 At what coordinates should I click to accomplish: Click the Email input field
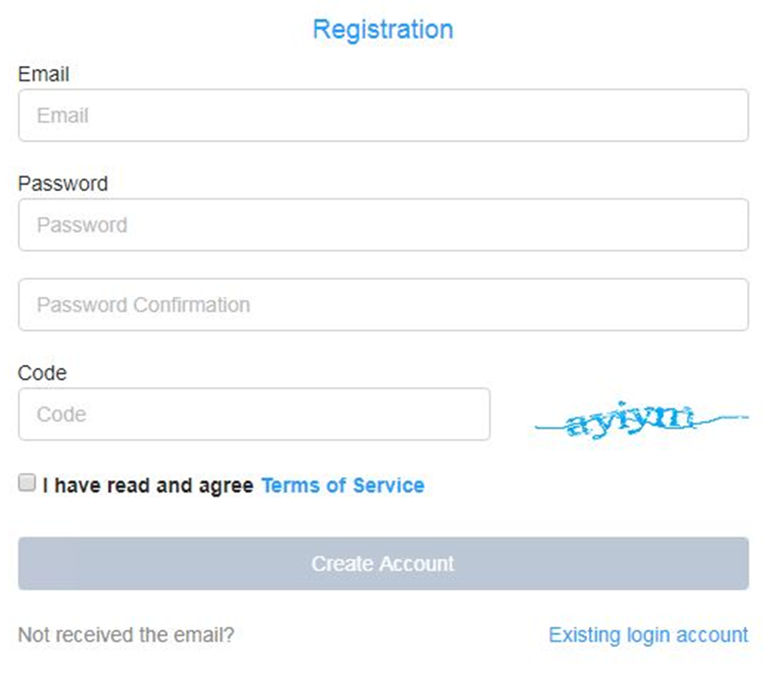384,115
